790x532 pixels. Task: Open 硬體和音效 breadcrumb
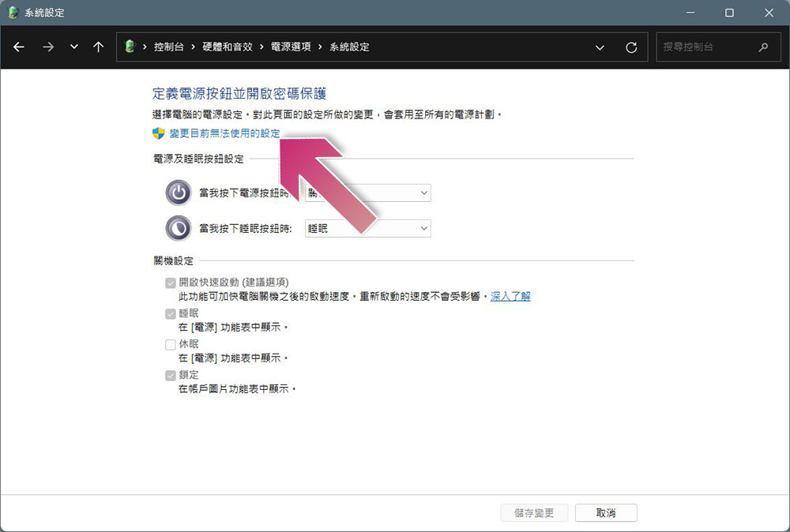[x=228, y=47]
